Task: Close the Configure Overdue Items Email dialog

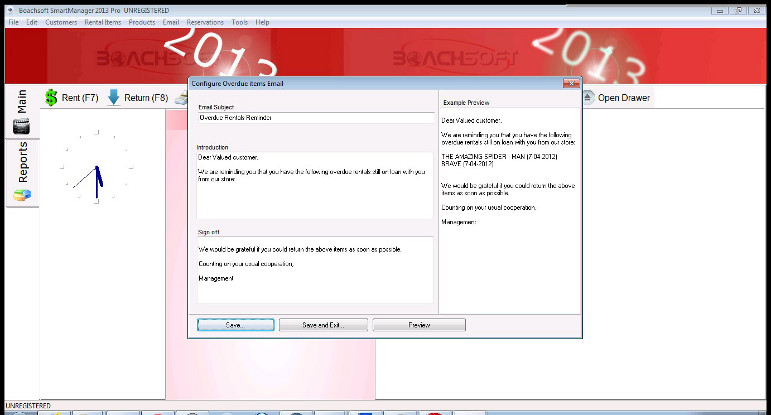Action: click(x=571, y=84)
